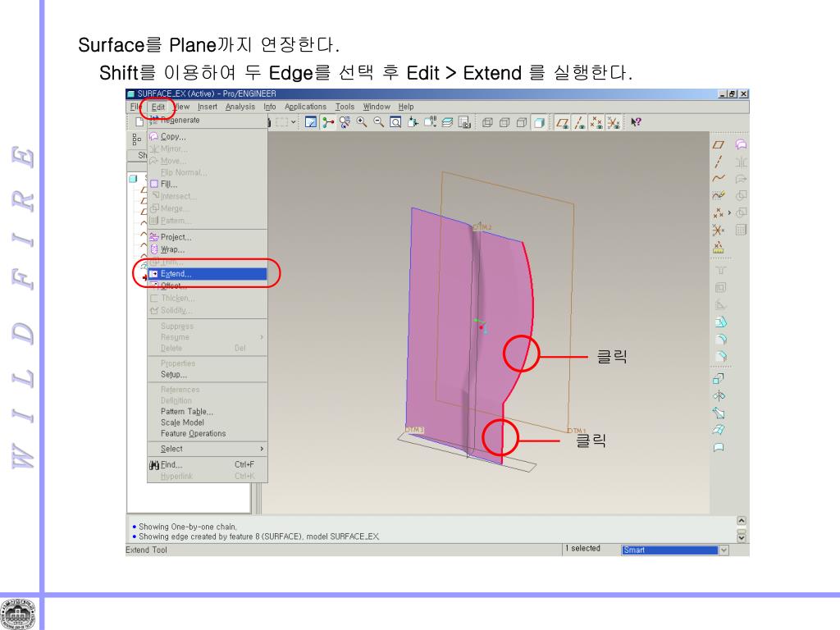Open the Help menu
This screenshot has height=630, width=840.
(405, 107)
